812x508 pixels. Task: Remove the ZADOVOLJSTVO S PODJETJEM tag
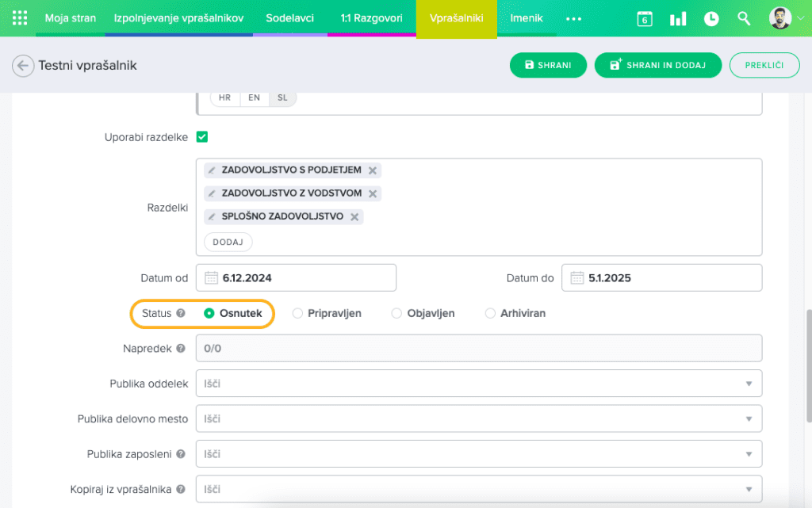coord(373,170)
